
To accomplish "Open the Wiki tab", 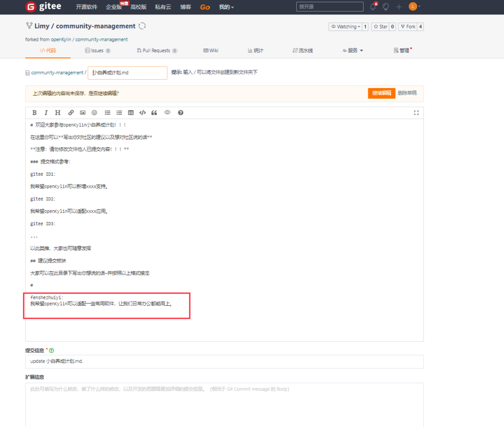I will [211, 50].
